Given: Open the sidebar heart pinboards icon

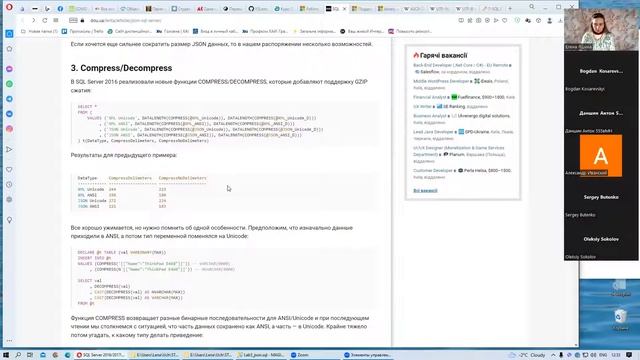Looking at the screenshot, I should coord(9,169).
